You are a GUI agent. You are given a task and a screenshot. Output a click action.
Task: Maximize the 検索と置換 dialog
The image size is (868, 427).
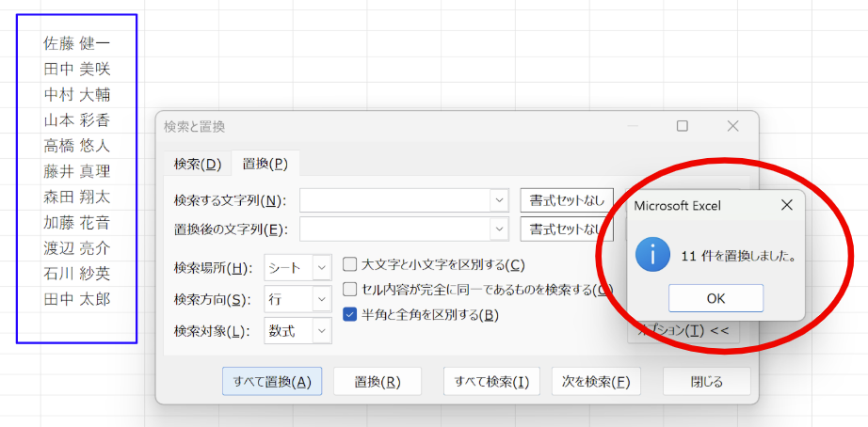tap(682, 126)
